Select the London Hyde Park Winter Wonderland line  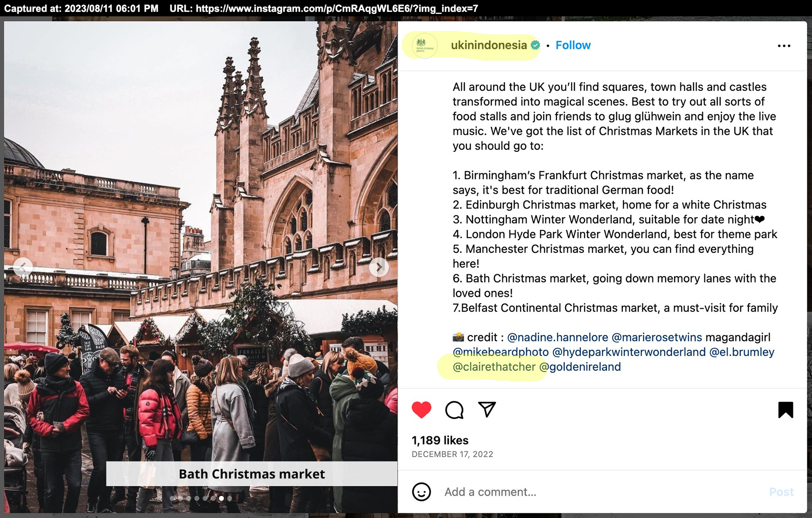point(615,234)
